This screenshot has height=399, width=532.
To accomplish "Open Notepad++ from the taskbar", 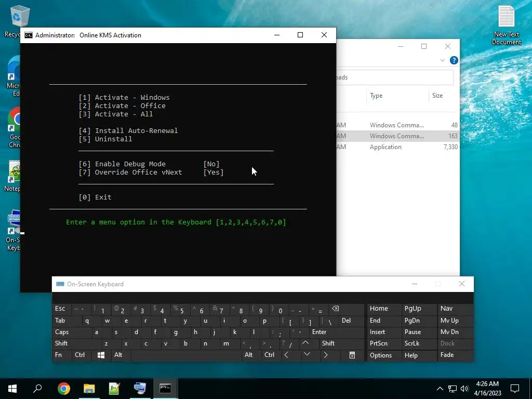I will [x=114, y=389].
